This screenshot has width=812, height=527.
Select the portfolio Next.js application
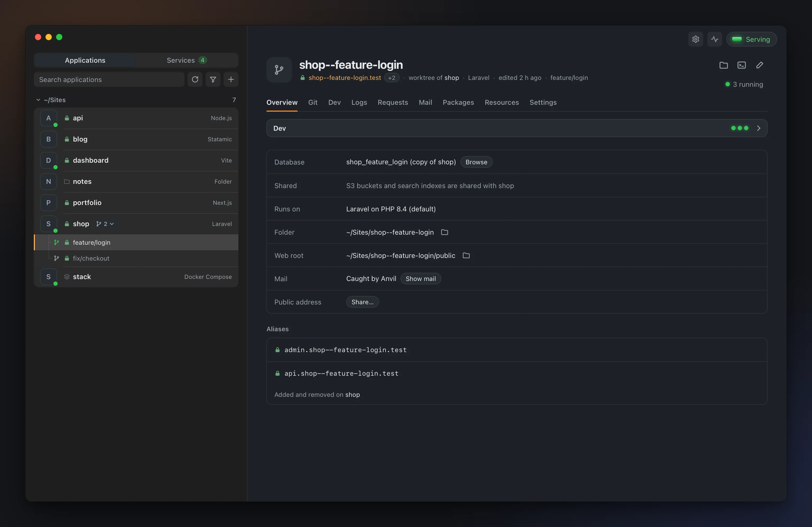pos(136,203)
